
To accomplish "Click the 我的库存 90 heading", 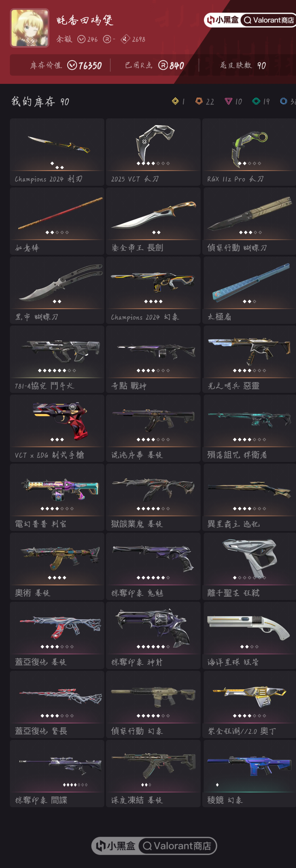I will [40, 101].
